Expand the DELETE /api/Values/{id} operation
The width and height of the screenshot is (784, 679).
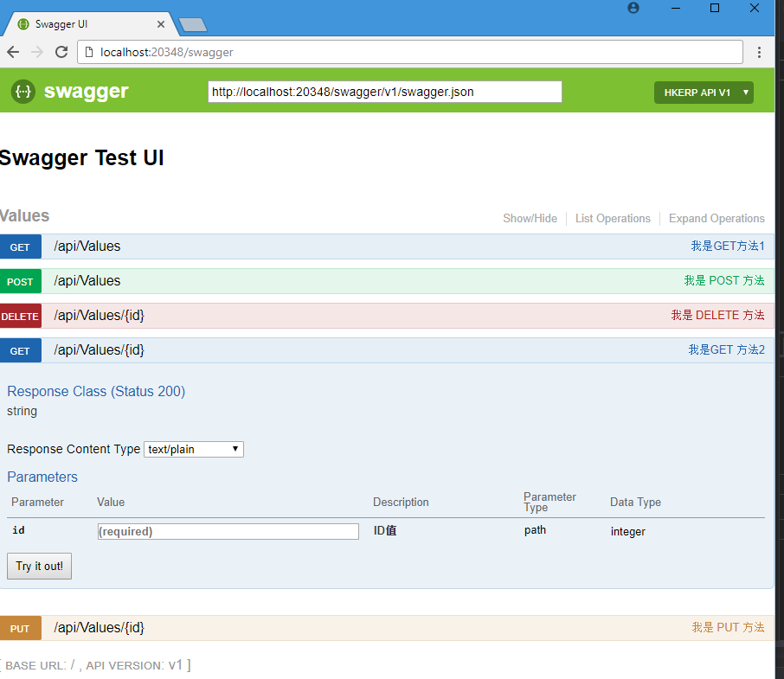[x=387, y=316]
